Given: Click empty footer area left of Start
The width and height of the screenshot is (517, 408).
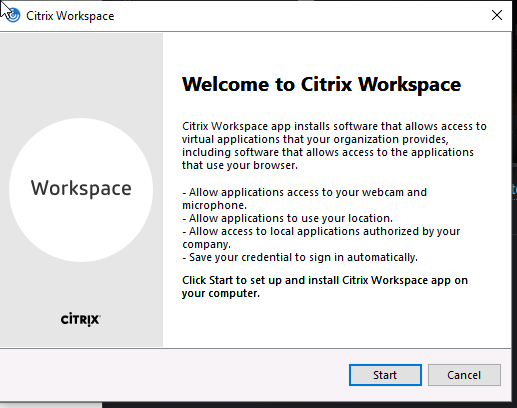Looking at the screenshot, I should click(x=173, y=375).
